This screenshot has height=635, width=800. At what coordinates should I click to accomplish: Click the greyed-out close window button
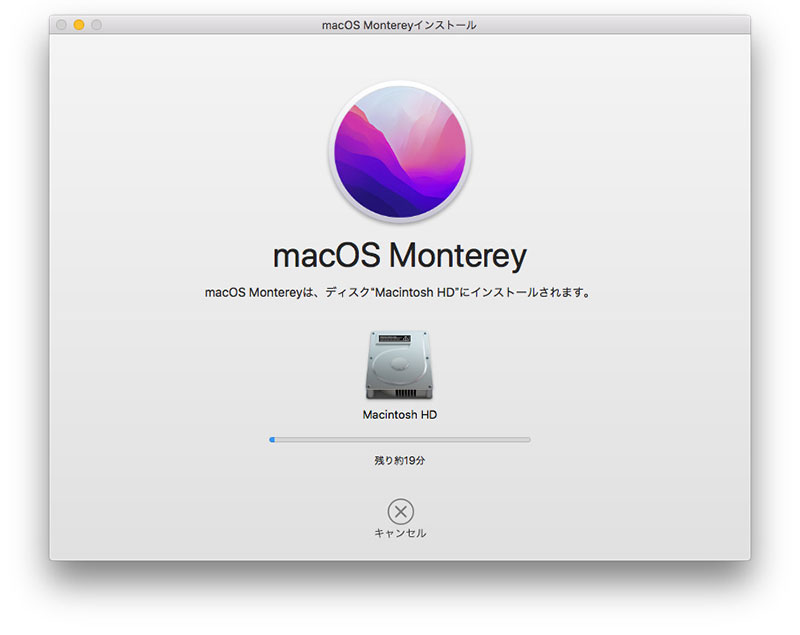62,25
